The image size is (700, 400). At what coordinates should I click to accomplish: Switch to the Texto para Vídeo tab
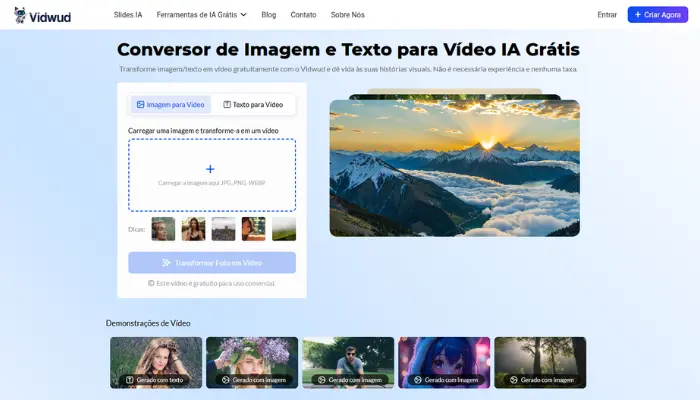[253, 104]
